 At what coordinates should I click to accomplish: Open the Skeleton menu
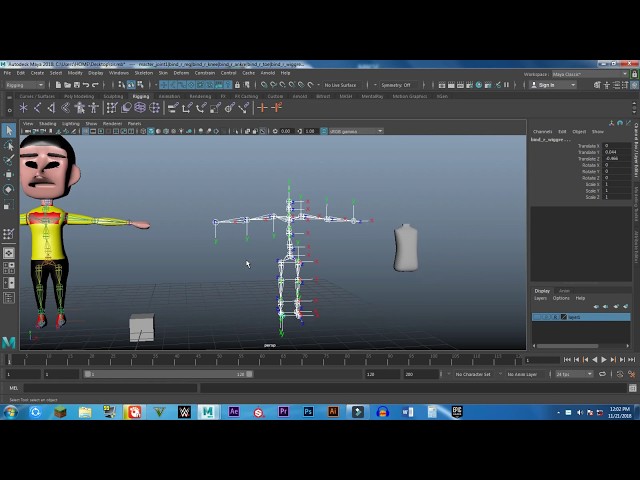point(144,73)
